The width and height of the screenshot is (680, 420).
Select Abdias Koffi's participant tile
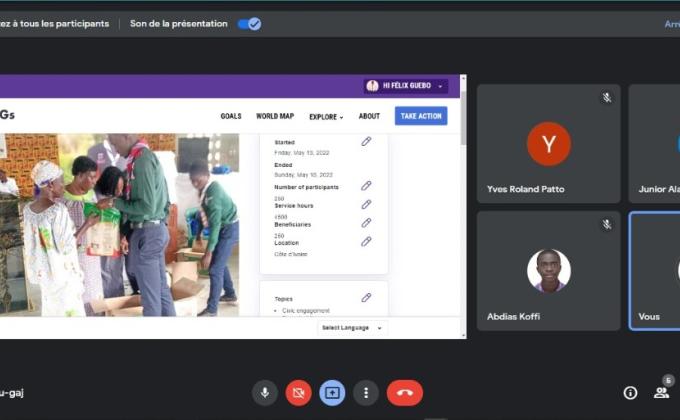coord(548,271)
